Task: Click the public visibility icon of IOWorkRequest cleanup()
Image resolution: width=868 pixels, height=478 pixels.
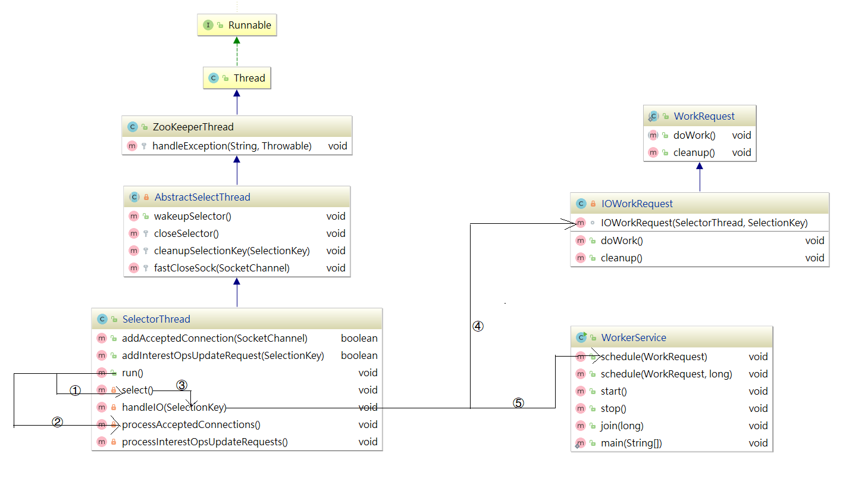Action: 593,258
